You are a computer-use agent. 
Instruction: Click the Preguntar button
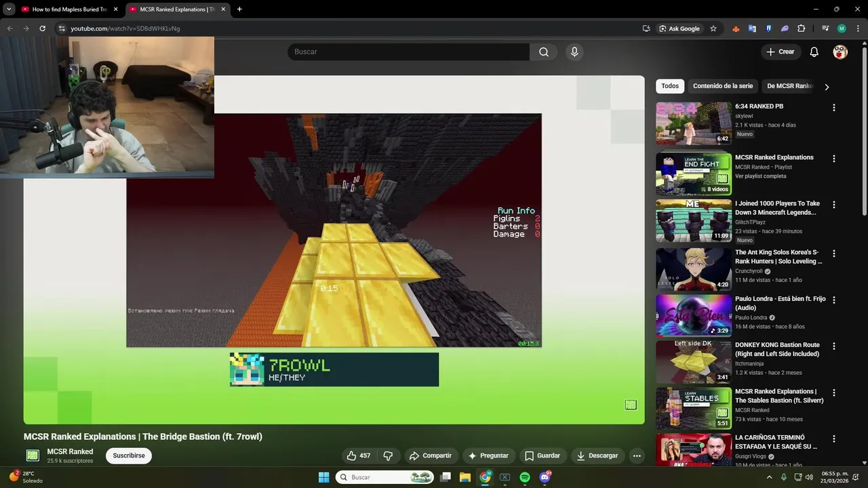(x=488, y=455)
